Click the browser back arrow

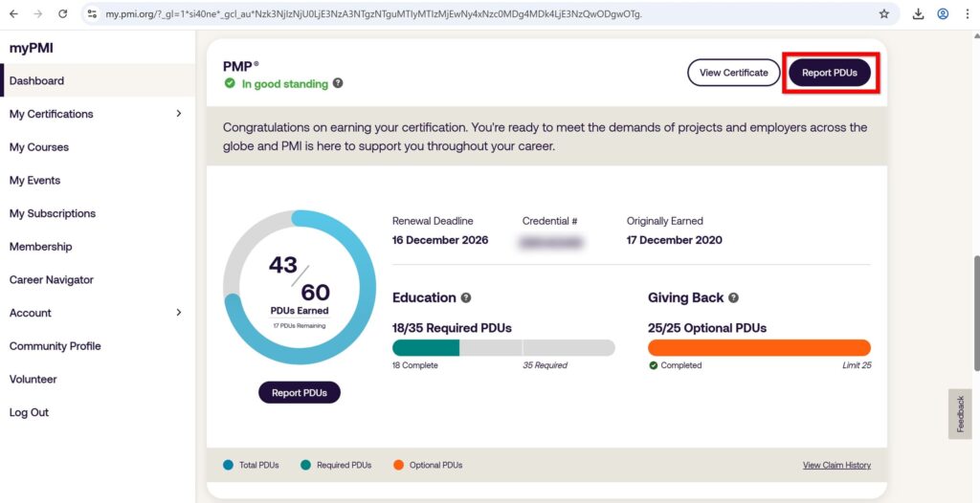[13, 14]
